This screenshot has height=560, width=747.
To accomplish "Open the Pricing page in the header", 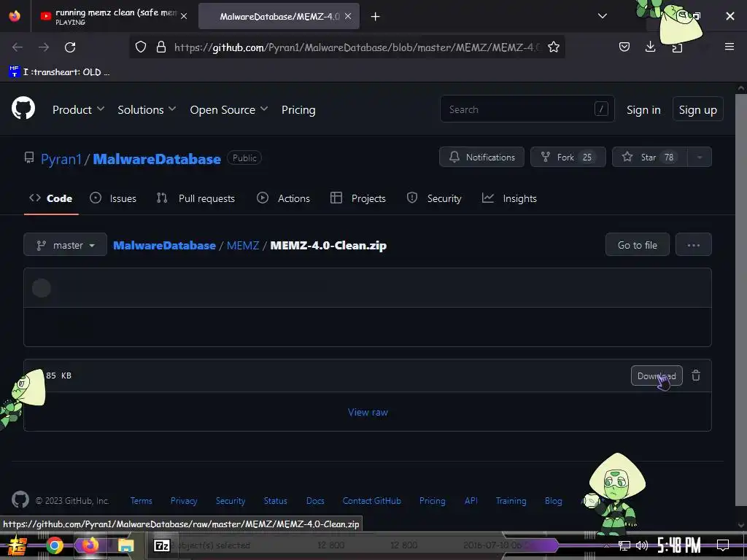I will [x=298, y=109].
